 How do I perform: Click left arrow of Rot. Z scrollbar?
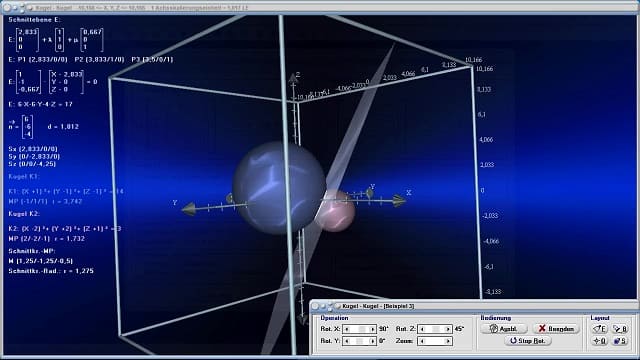click(422, 329)
